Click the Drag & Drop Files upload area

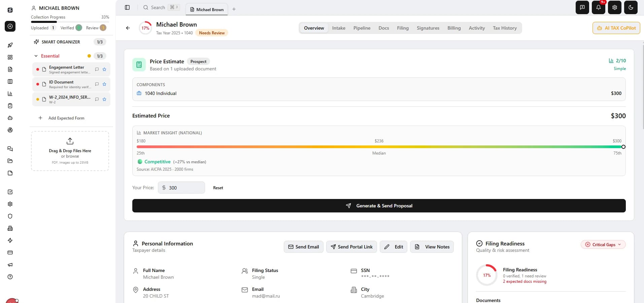(x=70, y=151)
